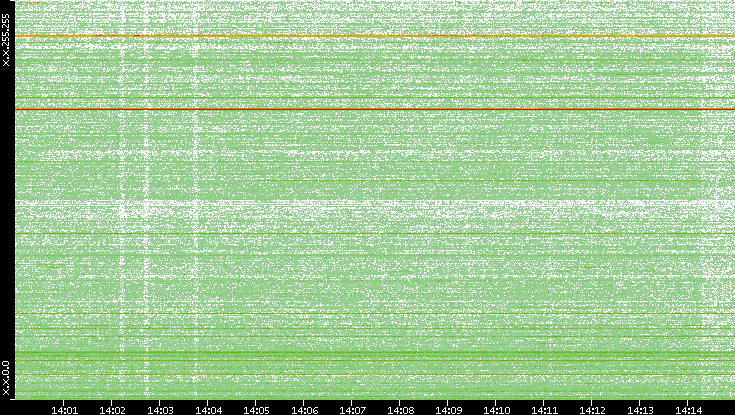Click the 14:09 time axis label
This screenshot has height=415, width=735.
[x=449, y=410]
